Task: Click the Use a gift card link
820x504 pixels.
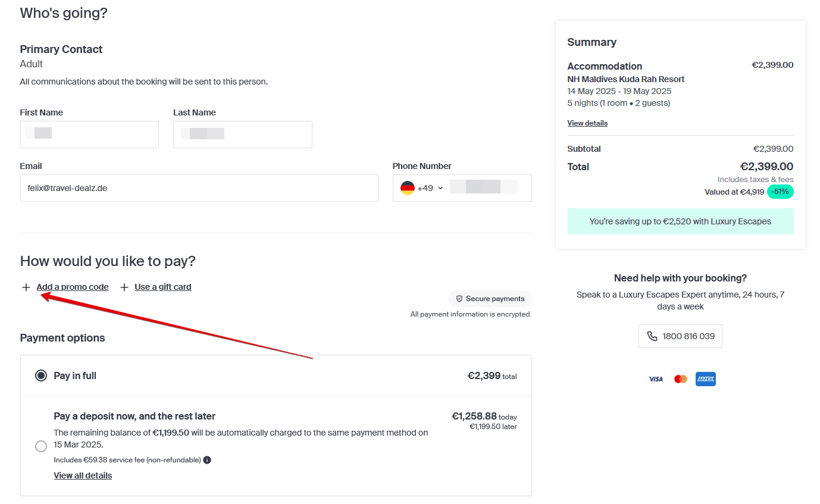Action: pyautogui.click(x=163, y=287)
